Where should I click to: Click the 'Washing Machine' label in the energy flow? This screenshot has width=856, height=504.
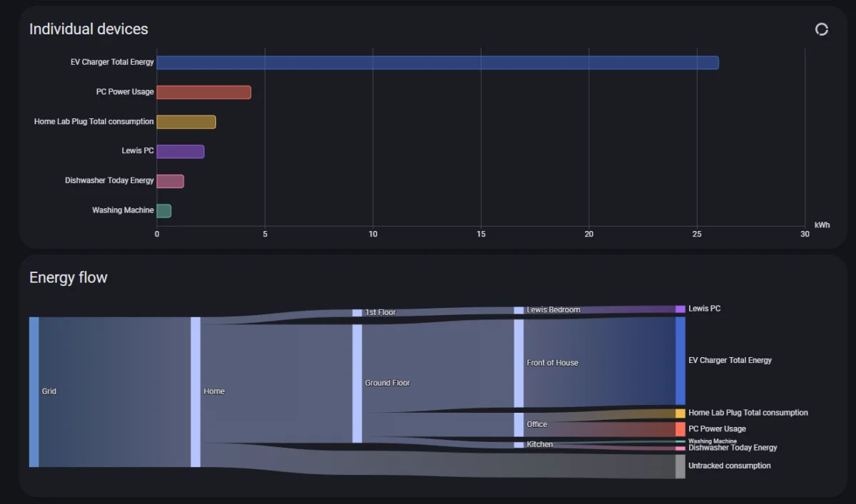713,441
